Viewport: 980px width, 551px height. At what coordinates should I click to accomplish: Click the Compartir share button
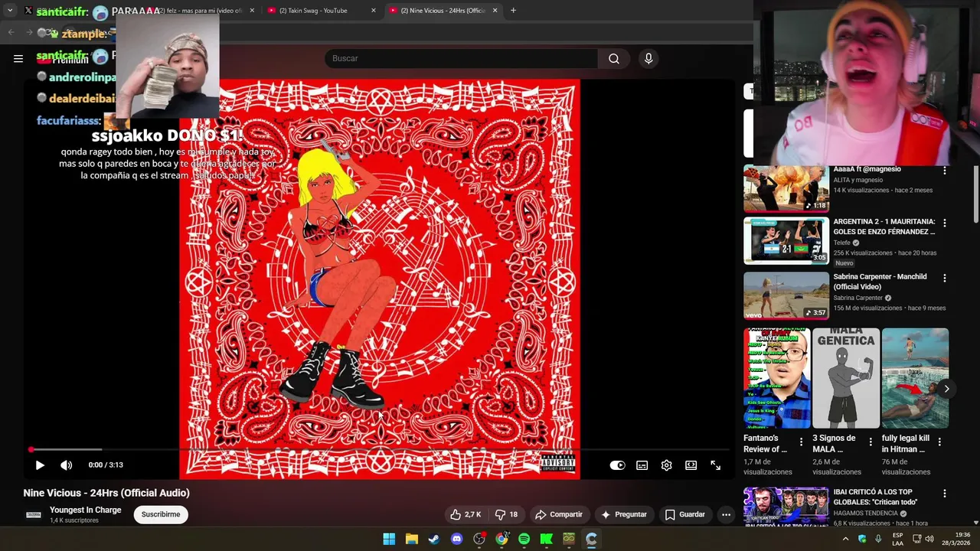point(559,514)
